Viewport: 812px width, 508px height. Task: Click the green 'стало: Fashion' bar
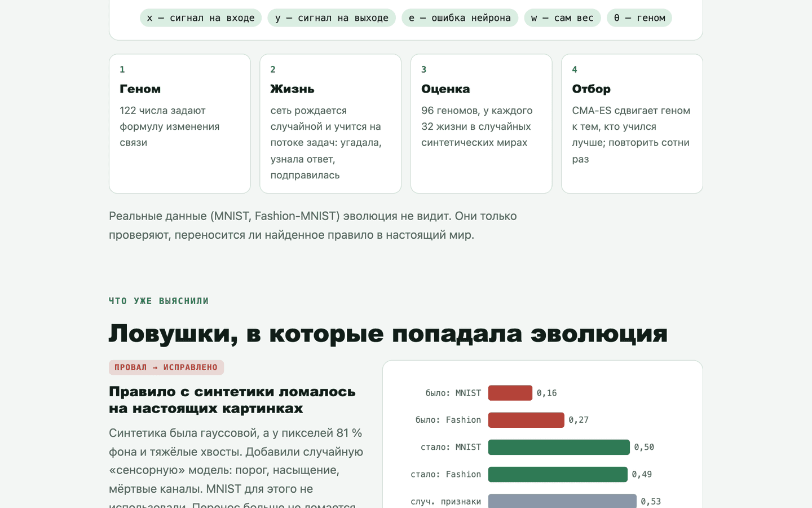[x=558, y=474]
